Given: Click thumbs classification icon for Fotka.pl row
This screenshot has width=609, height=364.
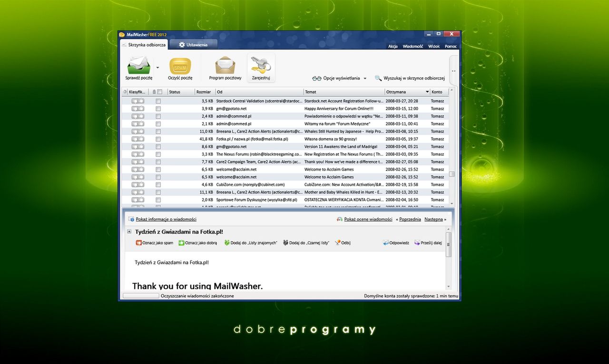Looking at the screenshot, I should click(x=138, y=139).
